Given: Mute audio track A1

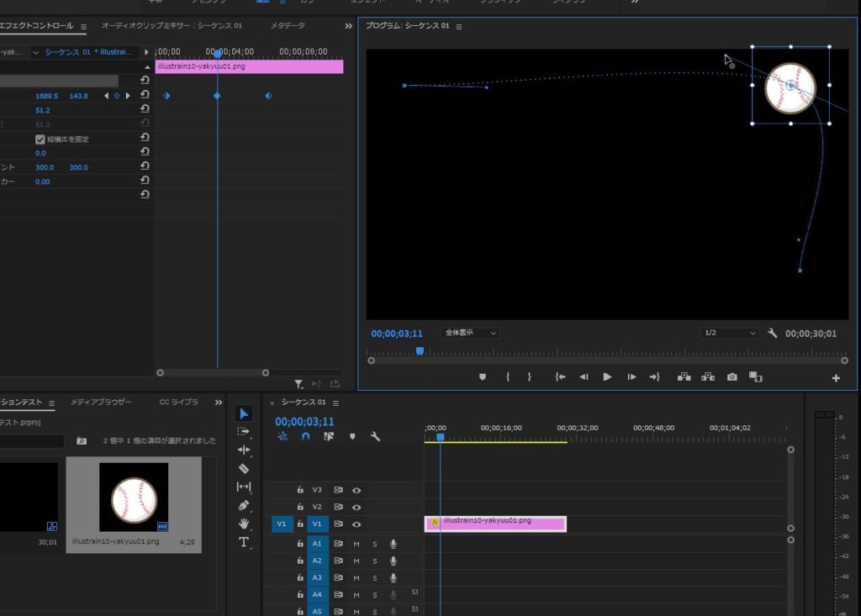Looking at the screenshot, I should 357,544.
